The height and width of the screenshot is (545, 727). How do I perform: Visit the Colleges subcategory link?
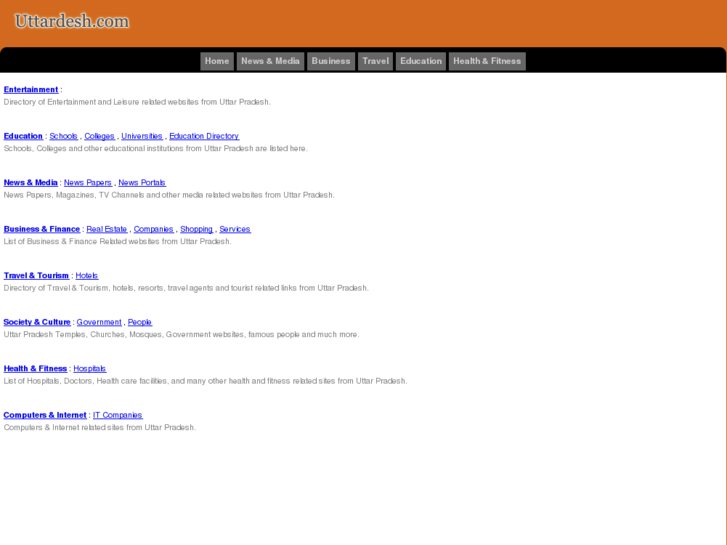pos(100,136)
